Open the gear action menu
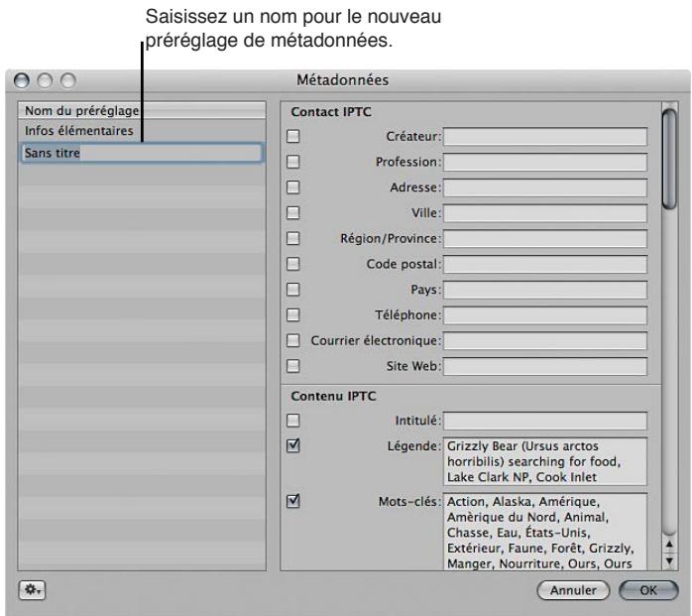This screenshot has width=692, height=616. point(32,590)
